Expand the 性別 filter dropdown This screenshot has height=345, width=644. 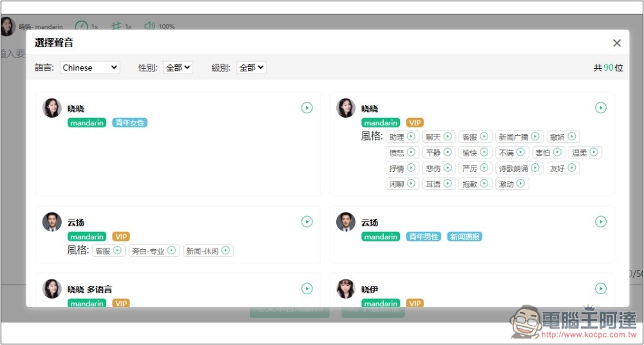coord(178,68)
